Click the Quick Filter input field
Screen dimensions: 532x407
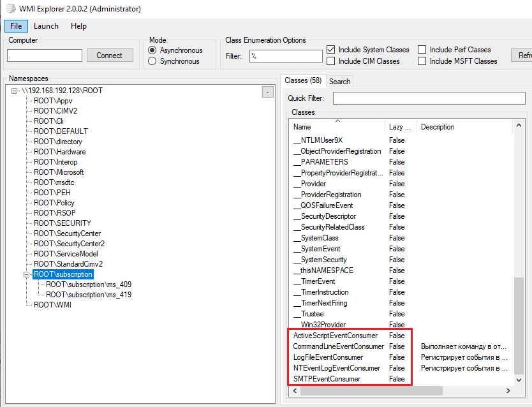coord(429,98)
